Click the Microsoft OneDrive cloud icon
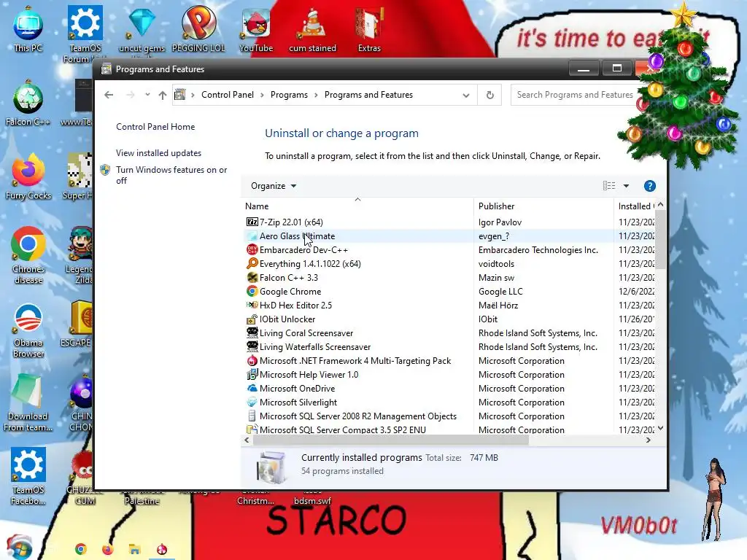 pyautogui.click(x=252, y=388)
